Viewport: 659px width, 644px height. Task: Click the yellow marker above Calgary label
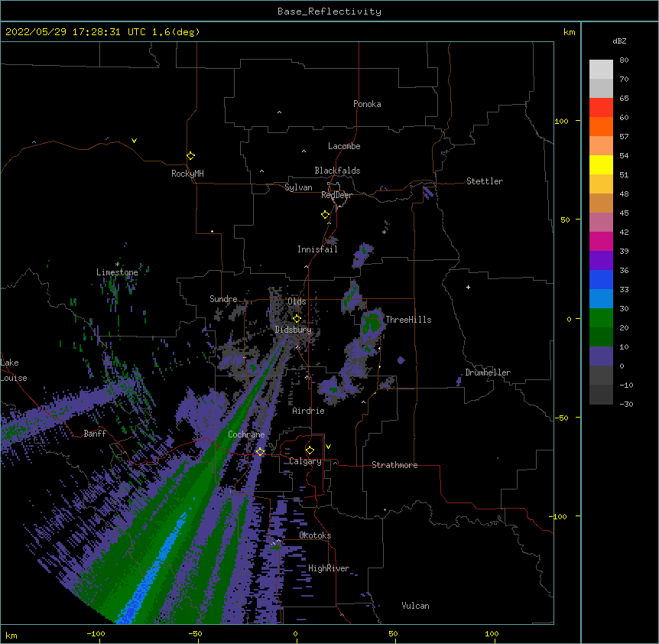click(310, 450)
